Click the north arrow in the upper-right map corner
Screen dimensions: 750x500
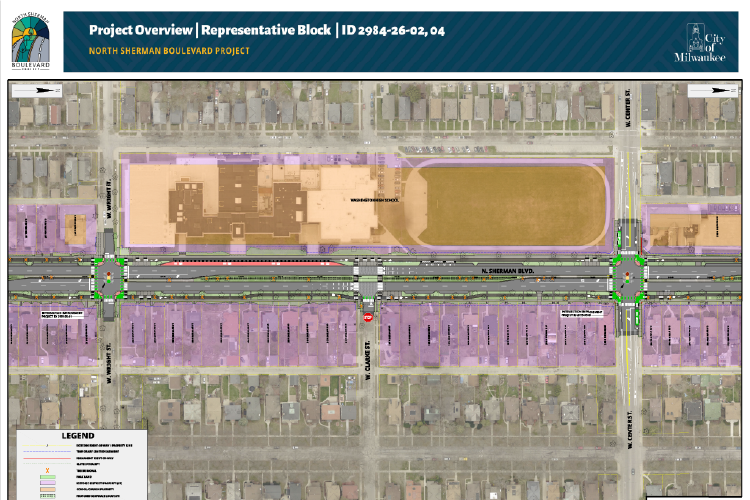pos(713,90)
